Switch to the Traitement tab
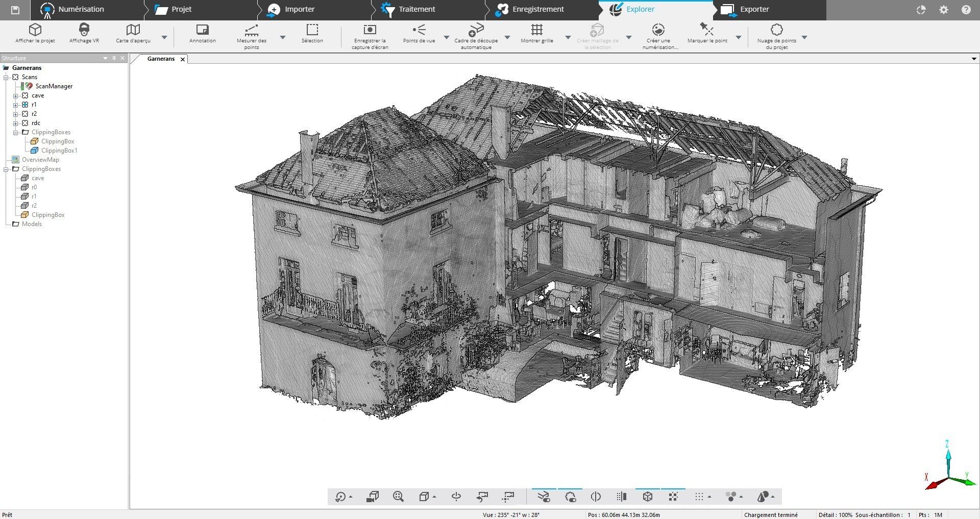 point(416,9)
